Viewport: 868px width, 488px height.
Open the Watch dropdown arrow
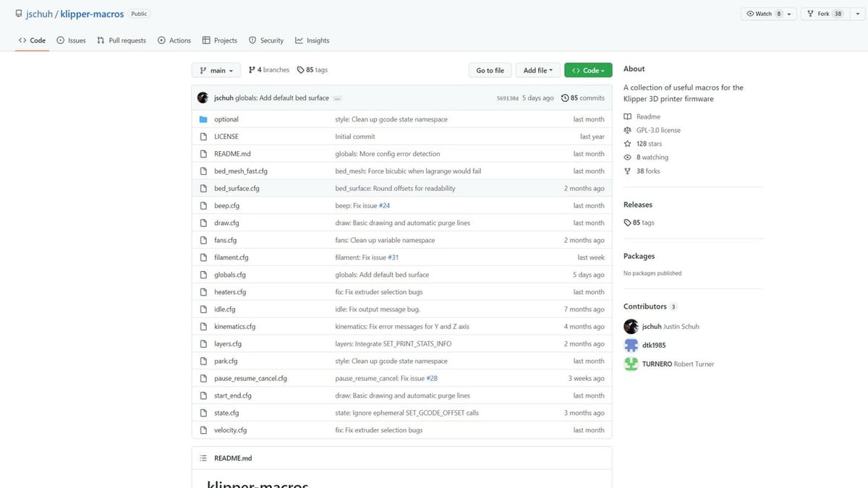[789, 14]
